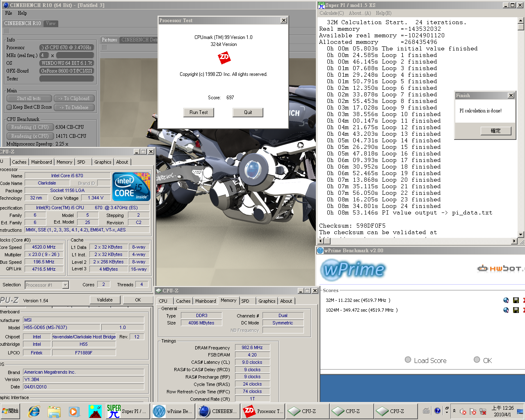The width and height of the screenshot is (525, 420).
Task: Confirm the PI calculation done dialog
Action: (x=496, y=131)
